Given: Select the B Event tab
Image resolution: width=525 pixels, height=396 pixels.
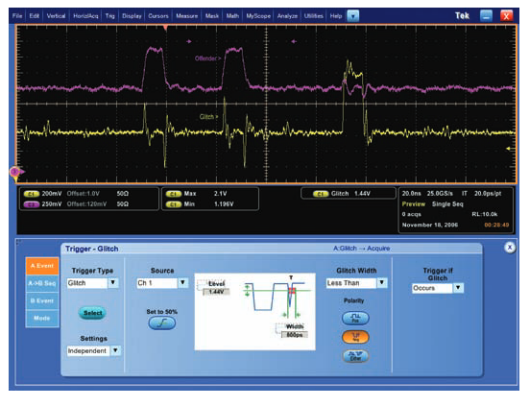Looking at the screenshot, I should point(42,301).
